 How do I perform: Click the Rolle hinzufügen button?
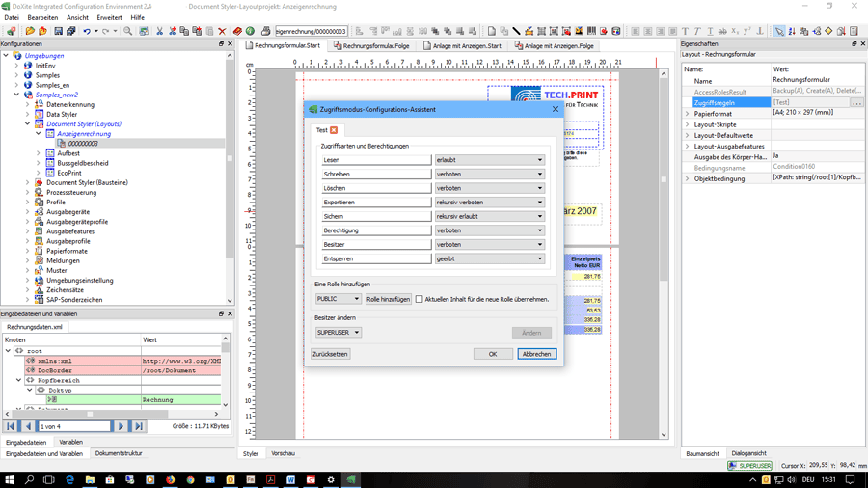388,299
